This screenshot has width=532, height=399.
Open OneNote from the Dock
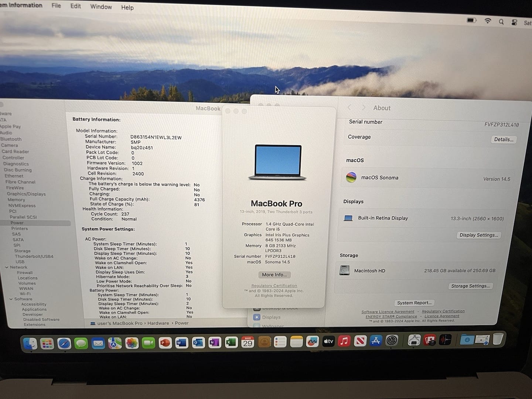214,343
